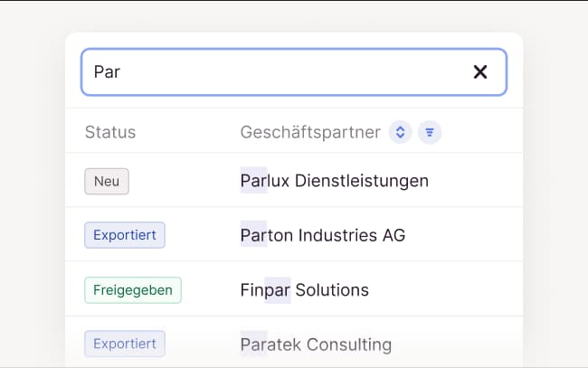Click the Status column header
This screenshot has width=588, height=368.
coord(110,133)
